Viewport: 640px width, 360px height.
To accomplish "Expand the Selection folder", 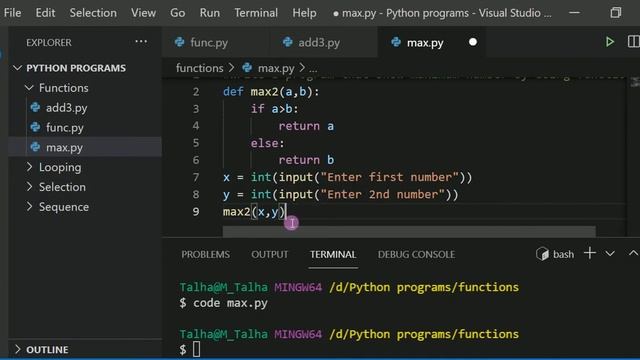I will click(29, 187).
